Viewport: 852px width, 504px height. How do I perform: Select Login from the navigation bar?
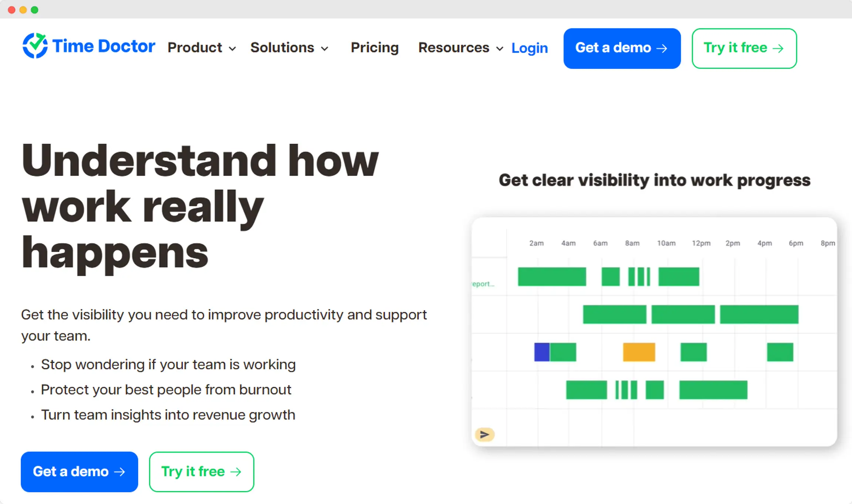[x=530, y=48]
